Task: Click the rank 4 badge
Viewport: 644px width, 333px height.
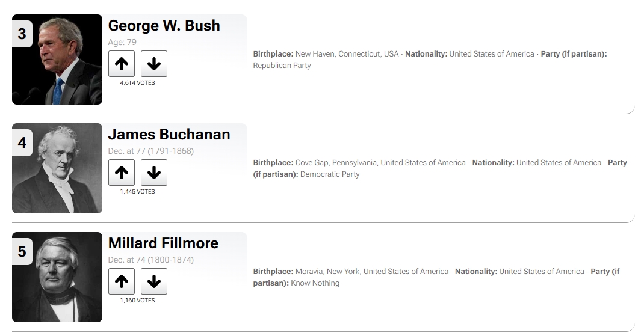Action: 22,142
